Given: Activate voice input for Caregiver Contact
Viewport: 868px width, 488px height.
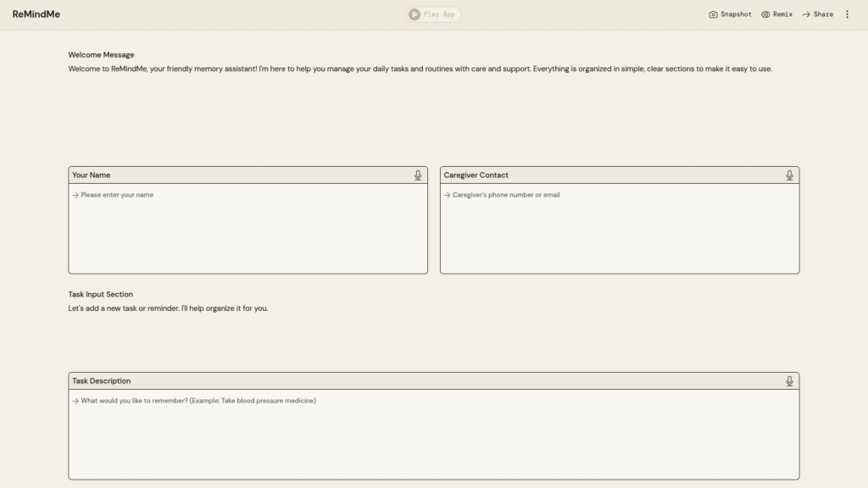Looking at the screenshot, I should [789, 175].
